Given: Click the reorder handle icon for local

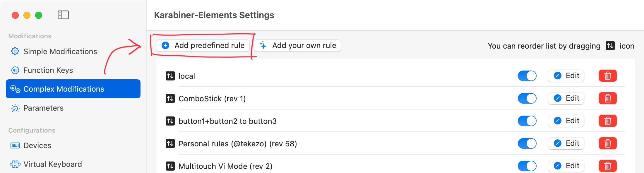Looking at the screenshot, I should click(170, 76).
